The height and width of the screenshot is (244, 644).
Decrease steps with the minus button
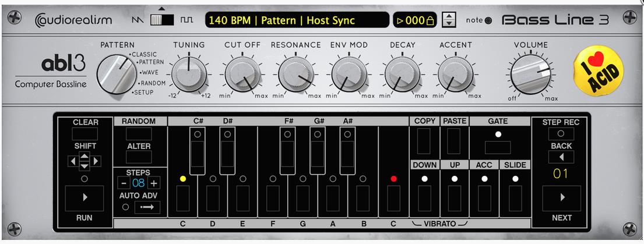click(124, 183)
